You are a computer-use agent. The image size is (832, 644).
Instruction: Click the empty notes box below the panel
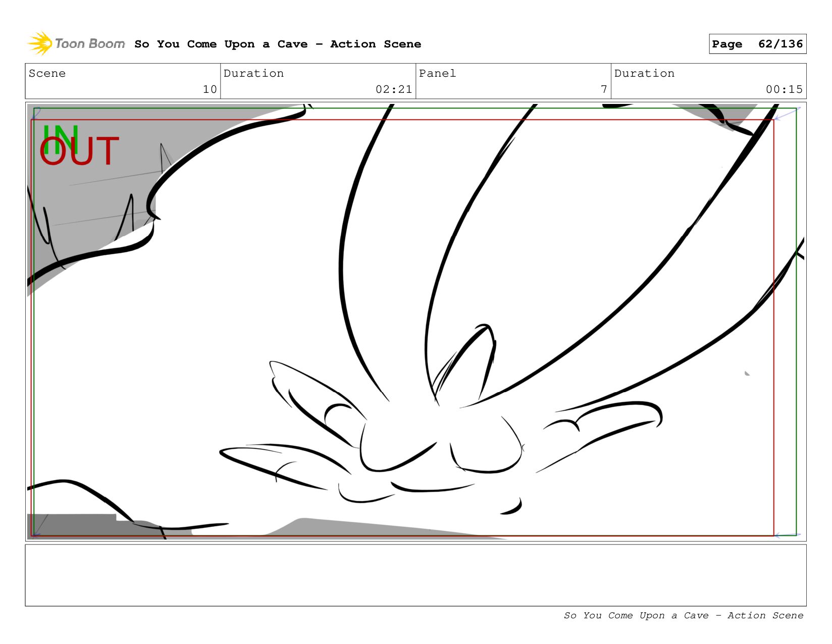click(x=415, y=575)
